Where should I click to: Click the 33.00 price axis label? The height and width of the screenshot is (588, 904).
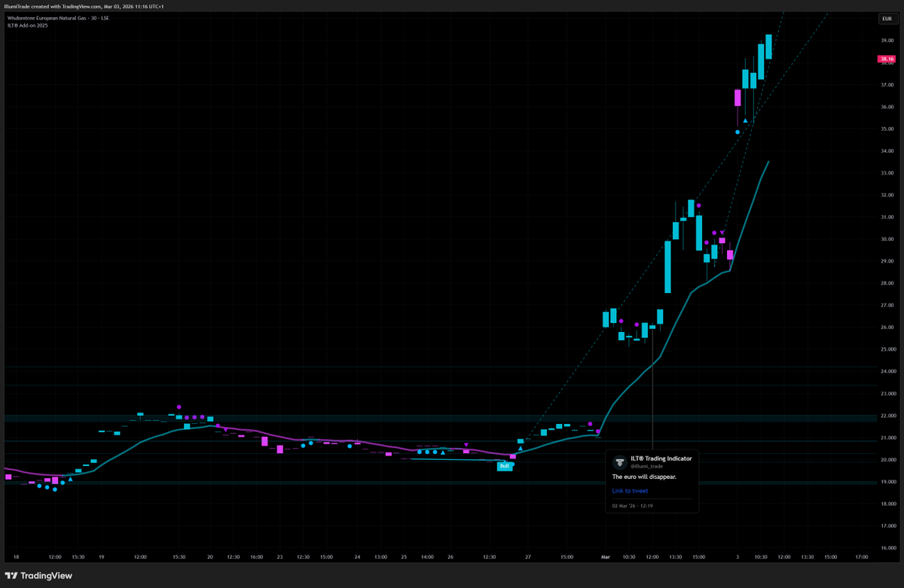click(x=886, y=173)
